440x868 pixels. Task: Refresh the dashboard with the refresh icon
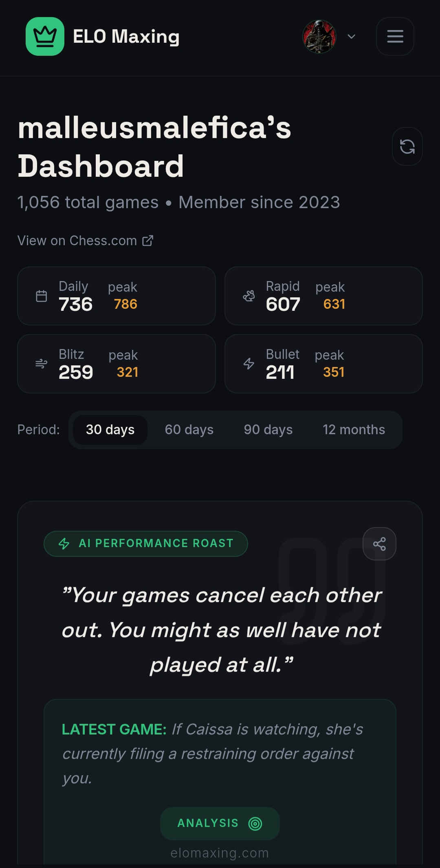tap(407, 146)
